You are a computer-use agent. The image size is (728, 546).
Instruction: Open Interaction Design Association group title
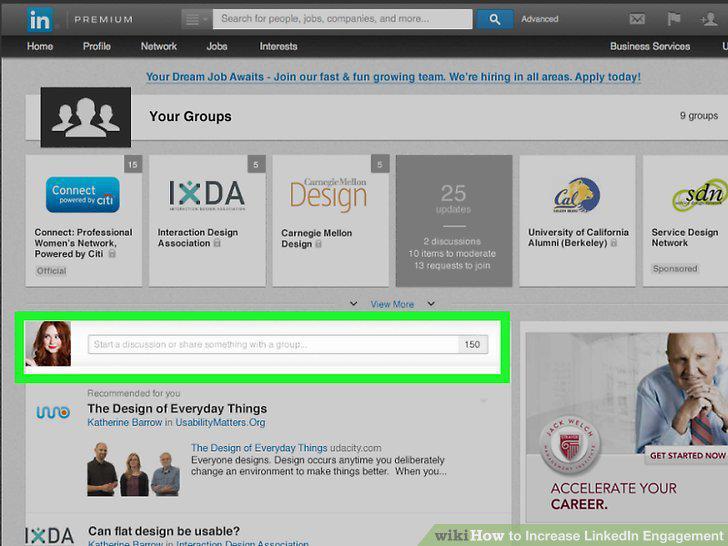[x=197, y=238]
